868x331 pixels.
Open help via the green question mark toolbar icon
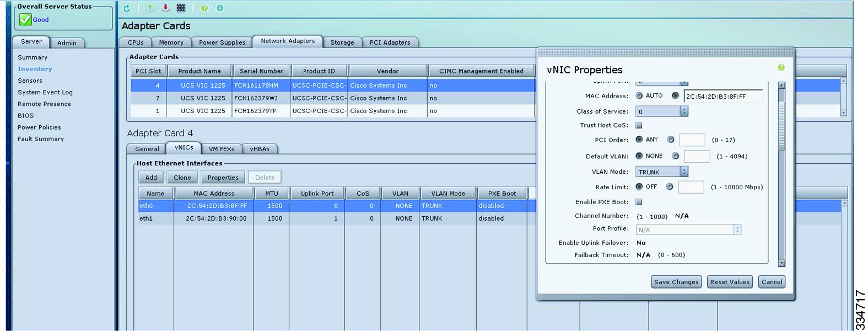(x=204, y=8)
